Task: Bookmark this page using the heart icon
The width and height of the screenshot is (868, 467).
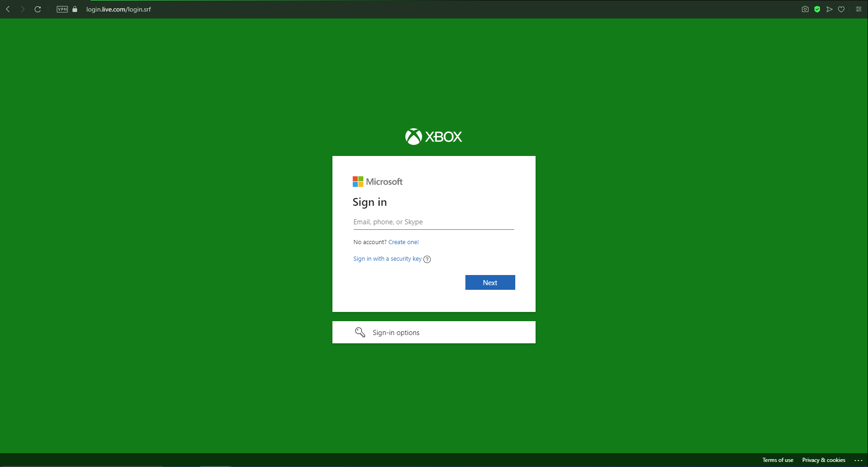Action: point(842,9)
